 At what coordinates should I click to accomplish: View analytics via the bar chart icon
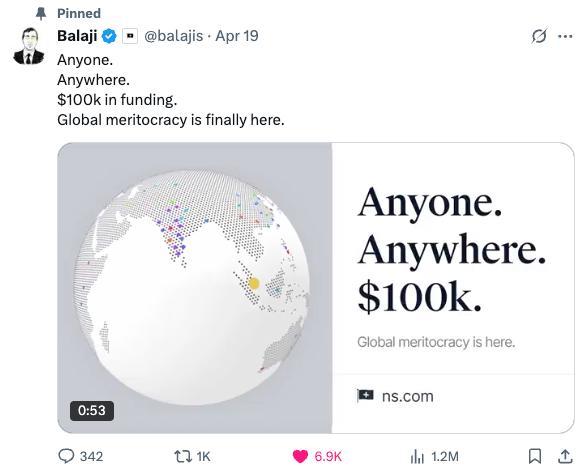point(417,456)
